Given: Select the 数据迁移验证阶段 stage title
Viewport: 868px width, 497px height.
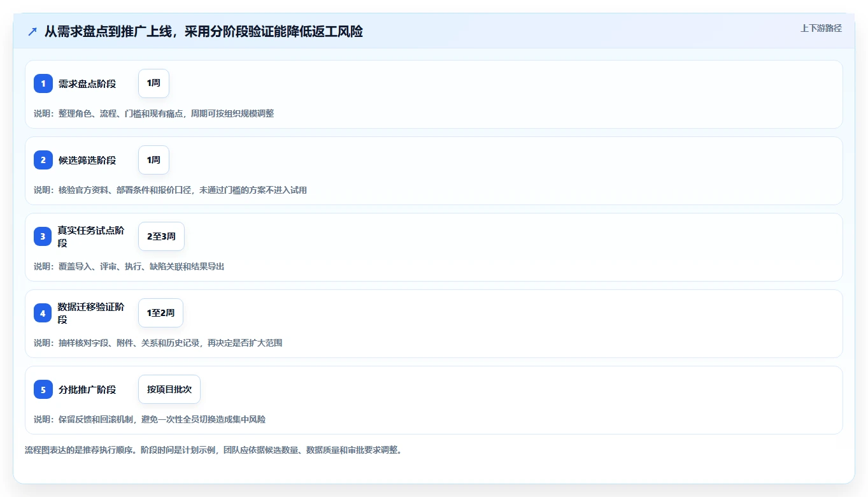Looking at the screenshot, I should [91, 313].
